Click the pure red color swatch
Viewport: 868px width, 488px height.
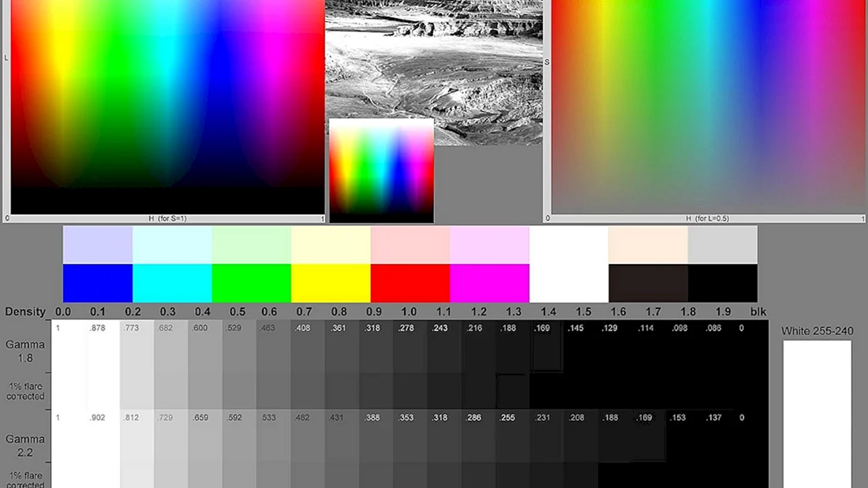[x=410, y=283]
